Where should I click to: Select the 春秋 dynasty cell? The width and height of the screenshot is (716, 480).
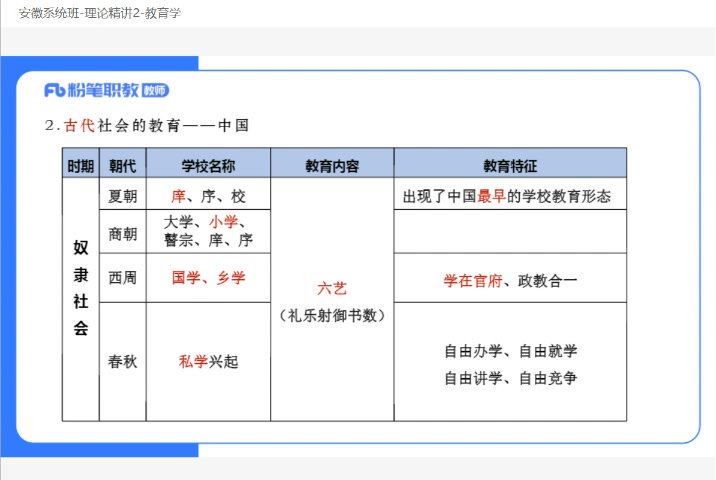[122, 361]
